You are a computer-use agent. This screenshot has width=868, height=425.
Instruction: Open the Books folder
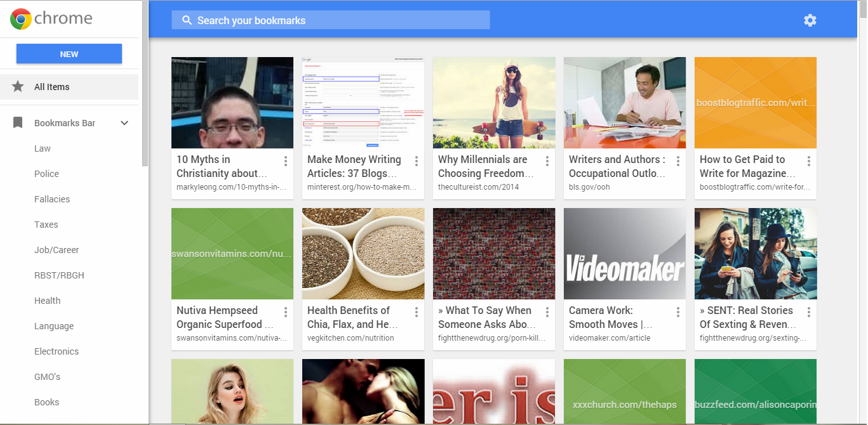[46, 402]
